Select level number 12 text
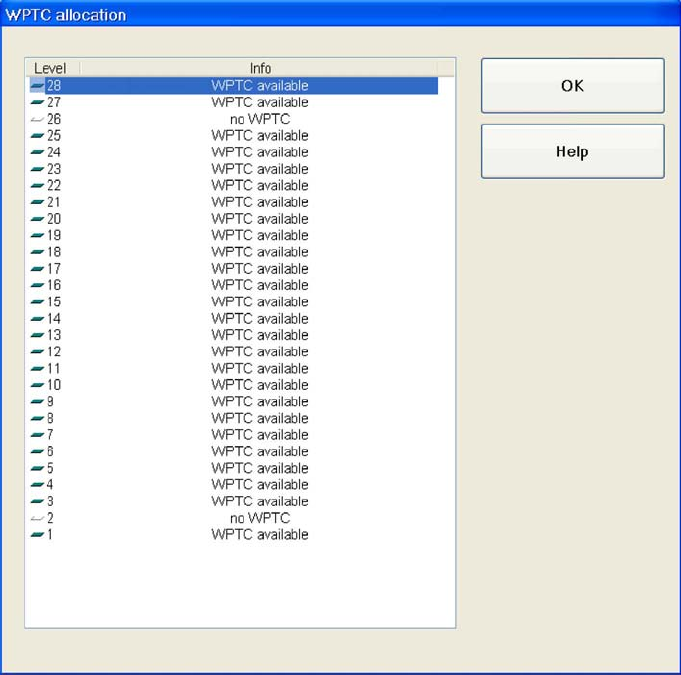The image size is (681, 675). (x=54, y=351)
